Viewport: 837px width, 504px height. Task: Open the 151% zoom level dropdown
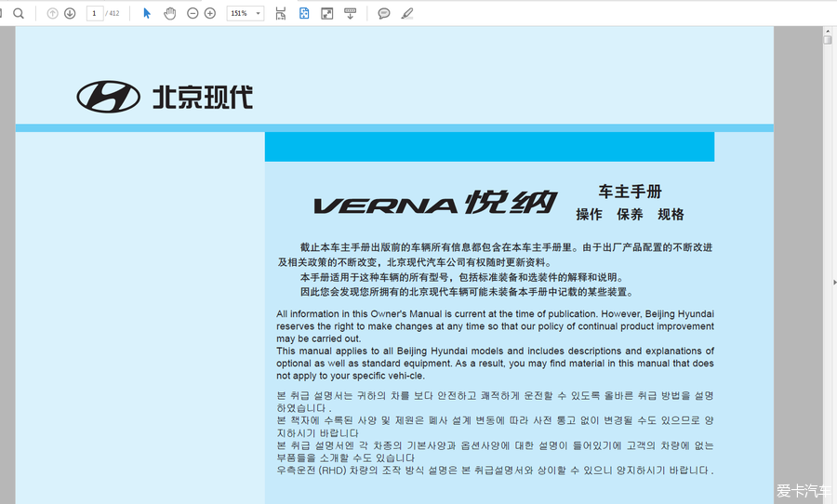(x=246, y=13)
